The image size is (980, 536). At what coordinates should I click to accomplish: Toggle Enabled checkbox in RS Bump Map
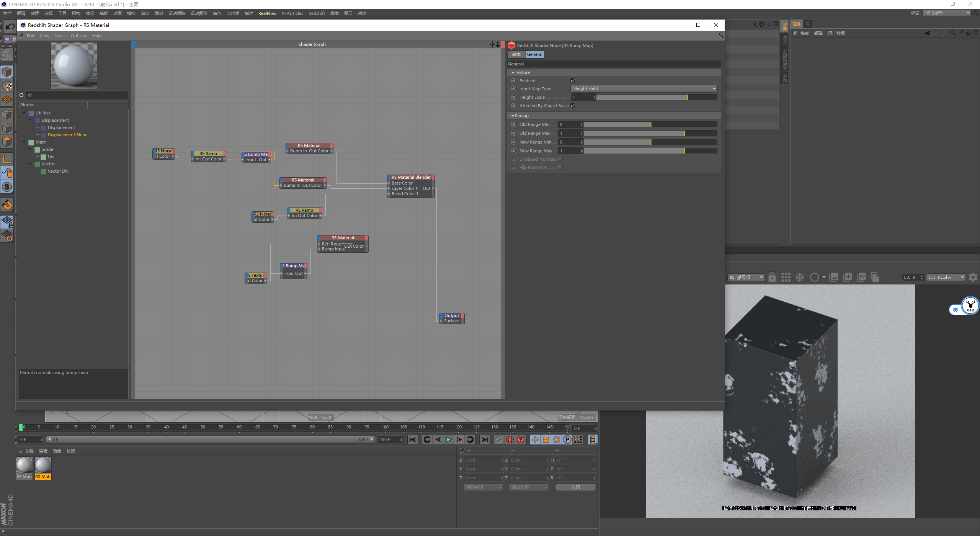pyautogui.click(x=573, y=80)
